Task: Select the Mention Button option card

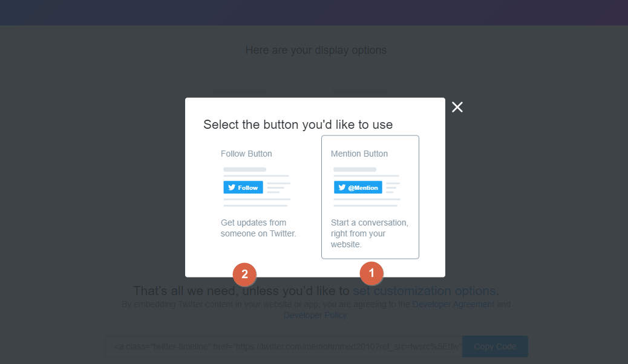Action: click(370, 197)
